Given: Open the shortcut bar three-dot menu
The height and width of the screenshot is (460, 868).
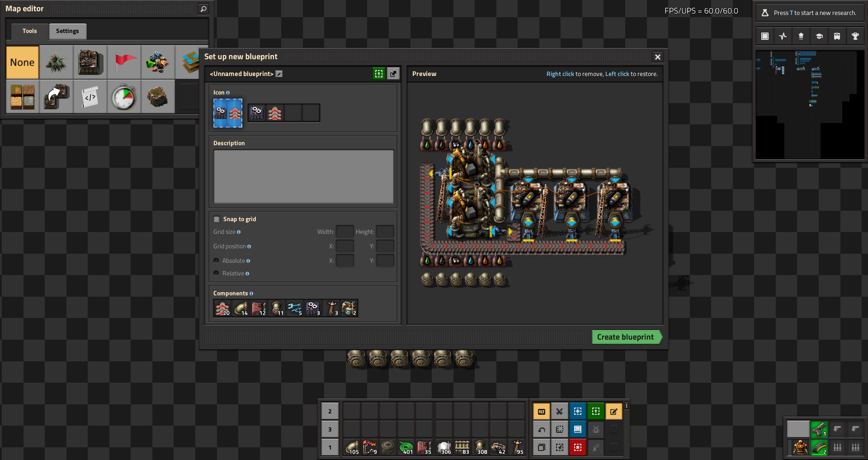Looking at the screenshot, I should point(627,406).
